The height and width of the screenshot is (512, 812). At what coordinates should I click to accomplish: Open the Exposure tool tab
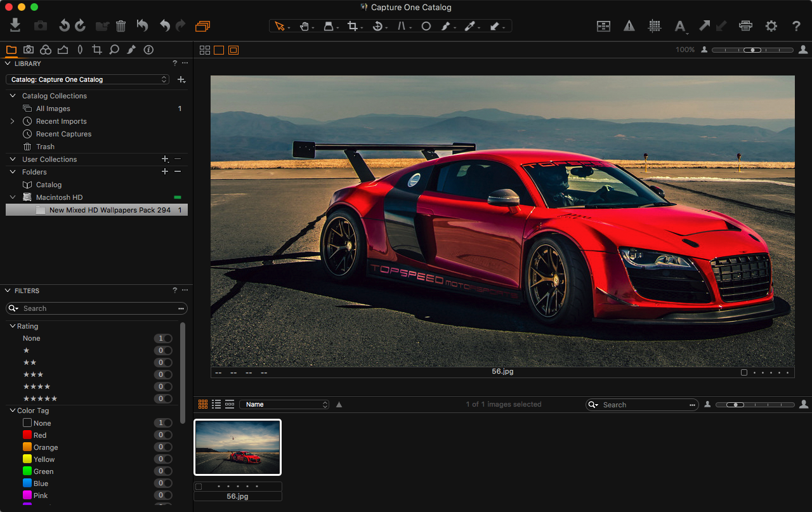click(x=63, y=49)
